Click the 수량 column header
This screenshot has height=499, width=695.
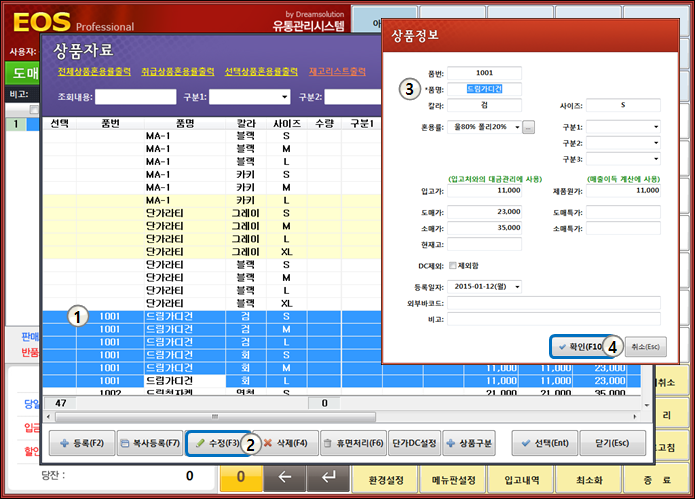324,124
